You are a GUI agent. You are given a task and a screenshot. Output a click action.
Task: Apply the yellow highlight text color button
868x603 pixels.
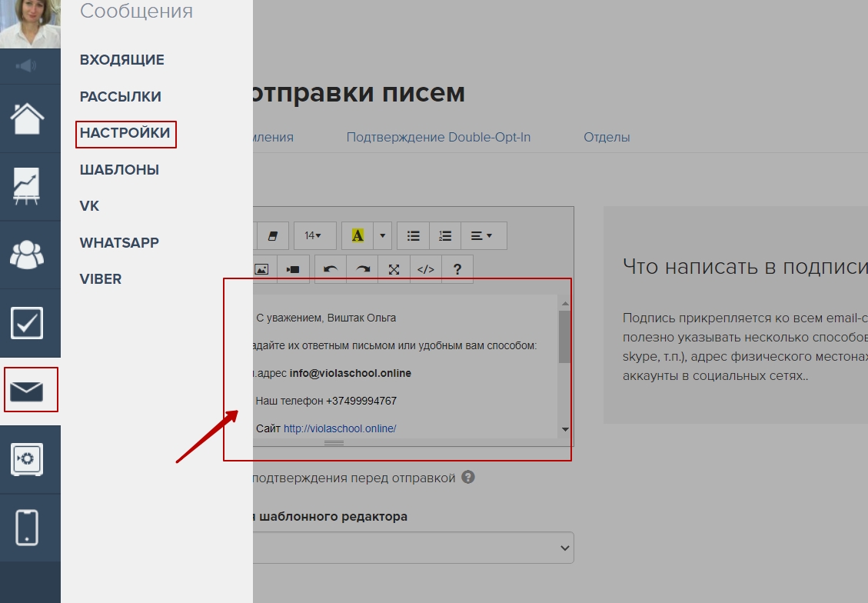[358, 235]
